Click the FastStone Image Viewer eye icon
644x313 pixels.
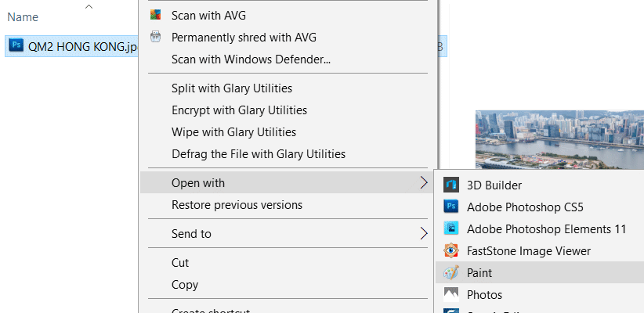point(450,251)
